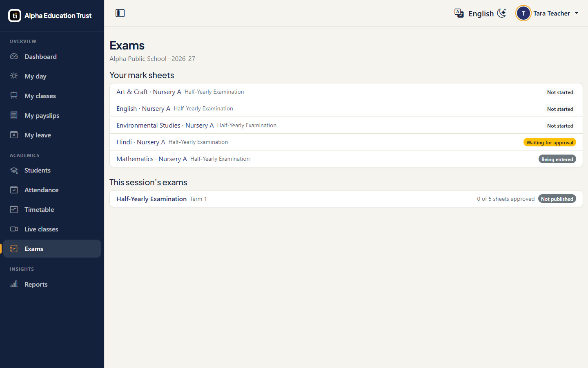The height and width of the screenshot is (368, 588).
Task: Click the Attendance check-calendar icon
Action: pos(14,190)
